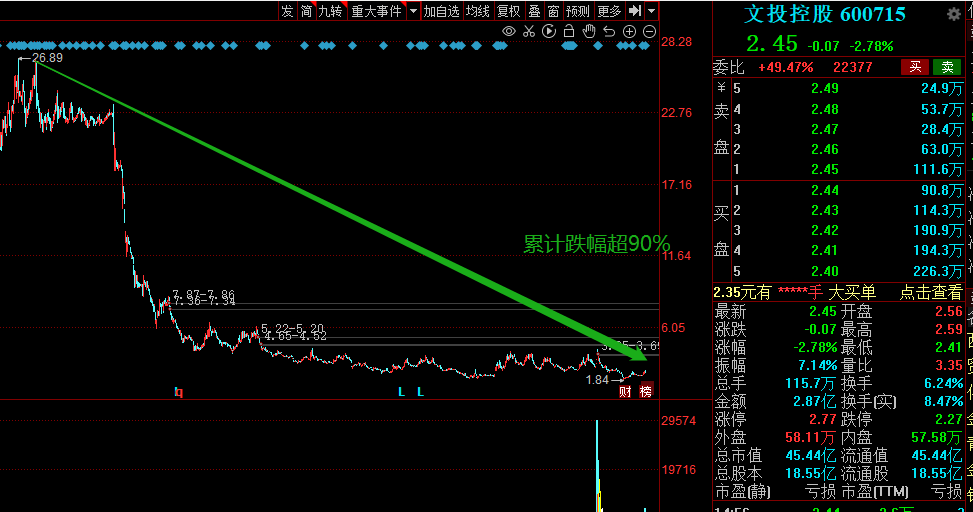This screenshot has height=512, width=973.
Task: Select sell level 5 price 2.49
Action: click(x=825, y=89)
